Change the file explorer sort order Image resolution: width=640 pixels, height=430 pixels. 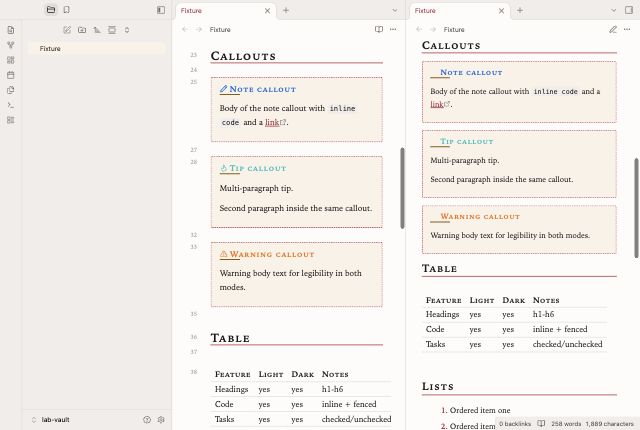tap(97, 30)
